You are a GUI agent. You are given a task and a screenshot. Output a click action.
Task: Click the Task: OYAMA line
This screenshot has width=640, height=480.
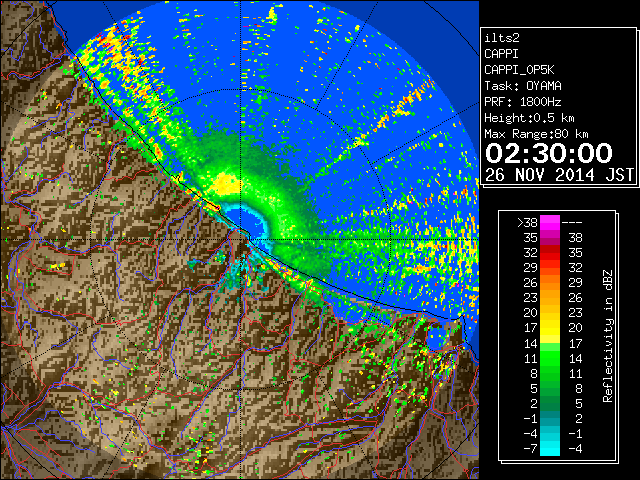(523, 86)
